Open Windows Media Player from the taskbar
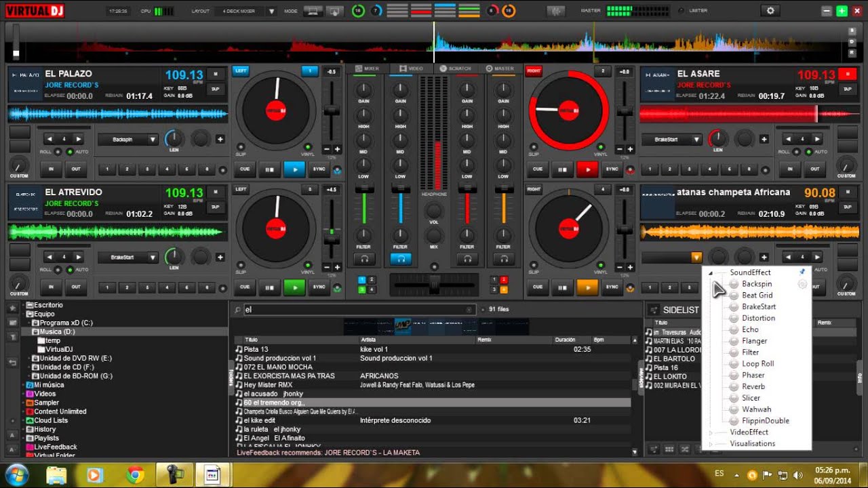The image size is (868, 488). [x=94, y=474]
